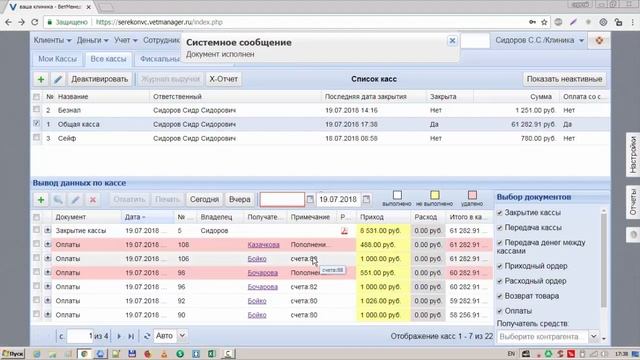This screenshot has height=360, width=640.
Task: Open Excel from the taskbar
Action: pos(212,354)
